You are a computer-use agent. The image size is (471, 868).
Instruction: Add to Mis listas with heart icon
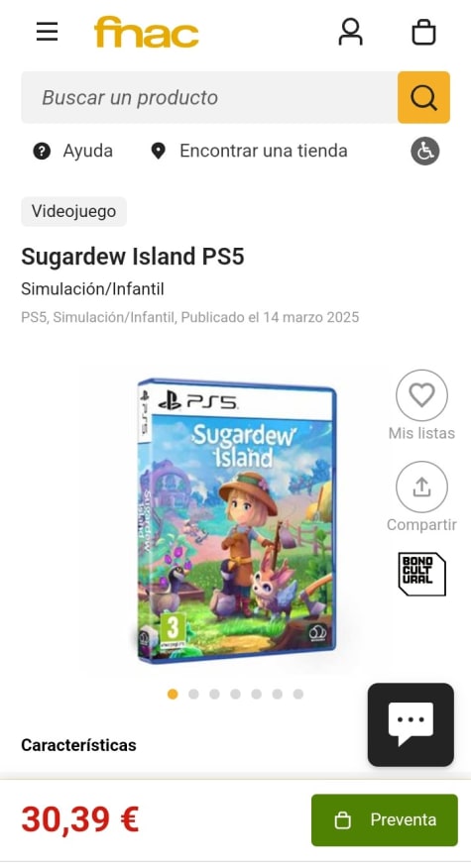point(421,395)
